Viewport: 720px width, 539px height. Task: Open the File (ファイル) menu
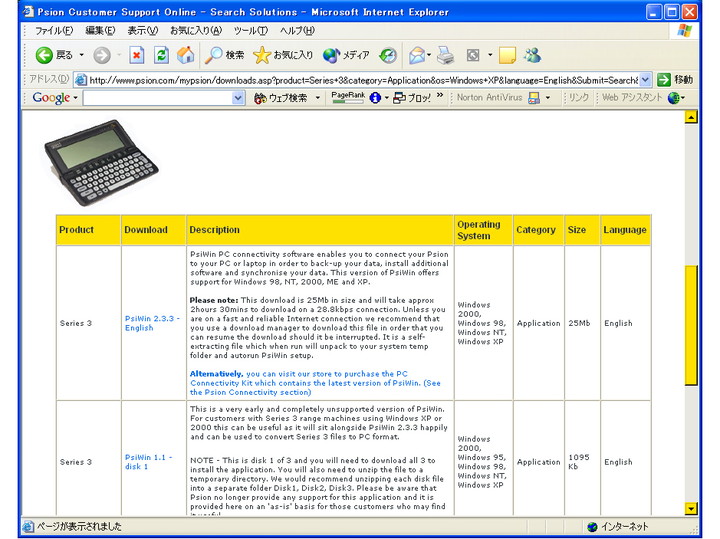coord(54,31)
